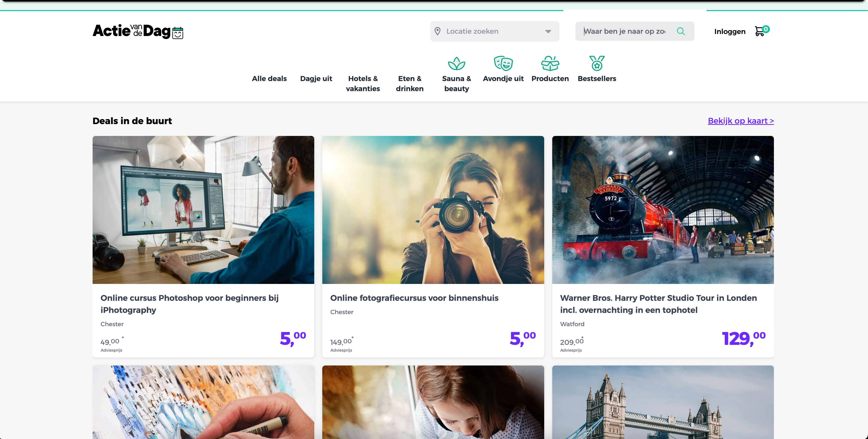The height and width of the screenshot is (439, 868).
Task: Open the Eten & drinken category
Action: [409, 83]
